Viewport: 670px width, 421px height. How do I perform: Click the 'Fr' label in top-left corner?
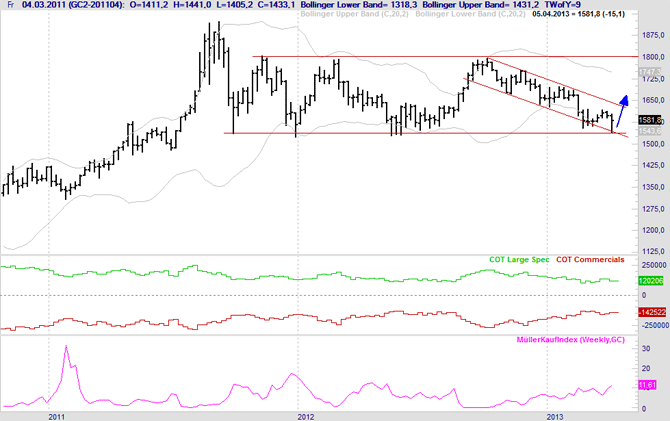tap(8, 8)
